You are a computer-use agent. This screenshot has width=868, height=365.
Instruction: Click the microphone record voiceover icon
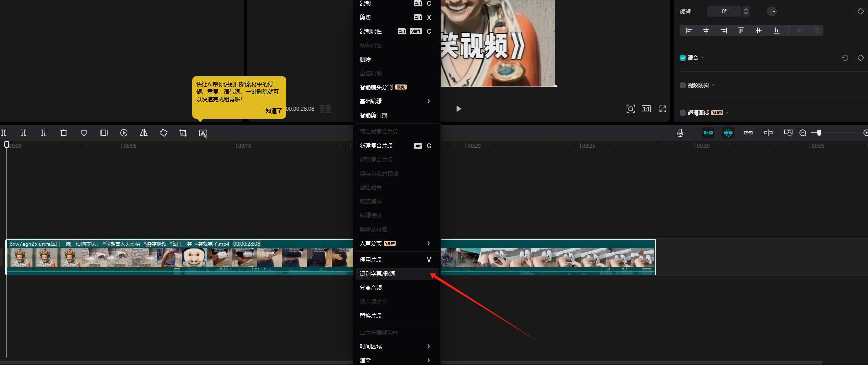pyautogui.click(x=680, y=133)
